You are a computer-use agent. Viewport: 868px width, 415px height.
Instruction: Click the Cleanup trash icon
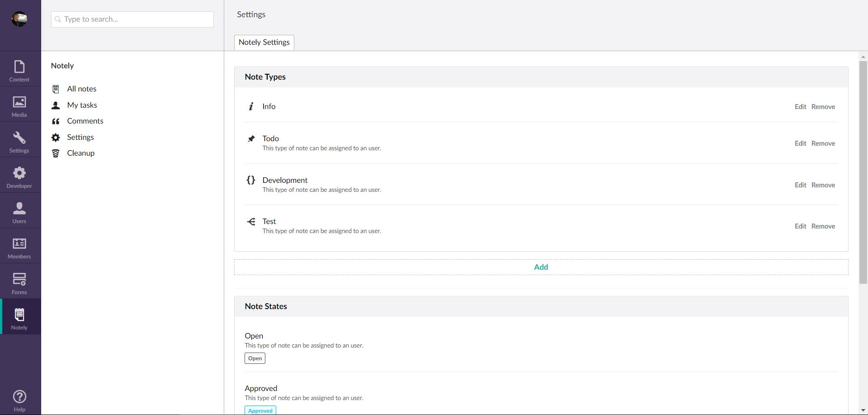[56, 153]
